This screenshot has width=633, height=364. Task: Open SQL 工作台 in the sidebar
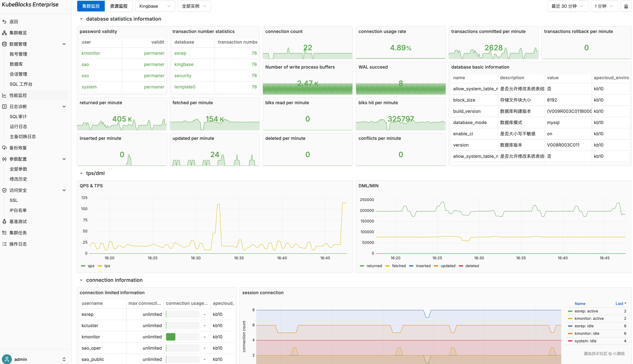[21, 84]
